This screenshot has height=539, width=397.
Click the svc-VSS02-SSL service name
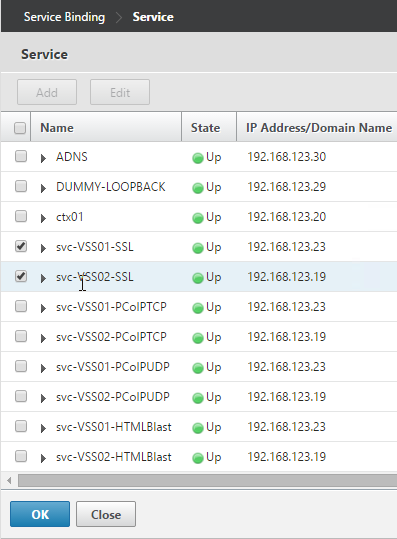coord(95,277)
